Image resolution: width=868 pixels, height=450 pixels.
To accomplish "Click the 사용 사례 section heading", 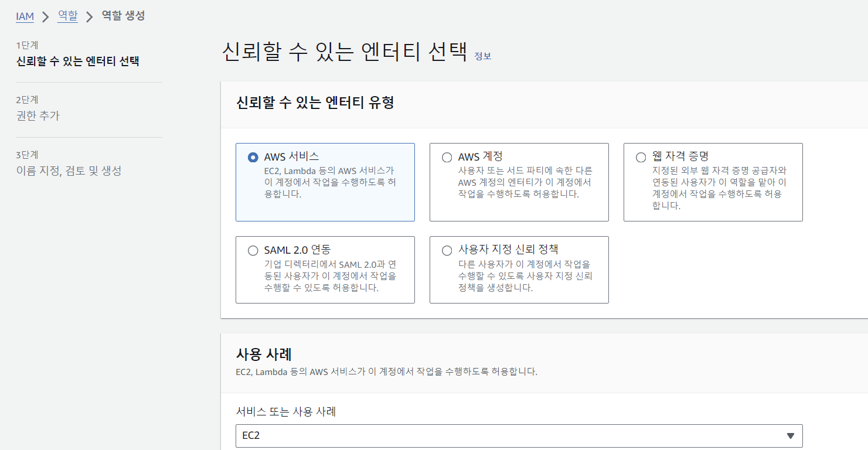I will click(264, 354).
